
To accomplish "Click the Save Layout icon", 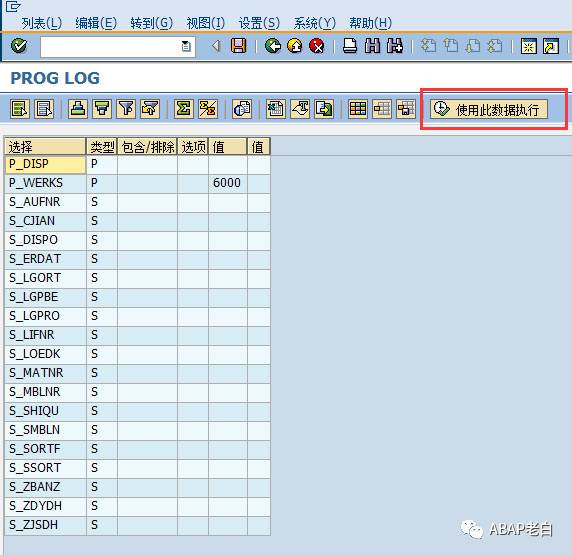I will (x=406, y=109).
